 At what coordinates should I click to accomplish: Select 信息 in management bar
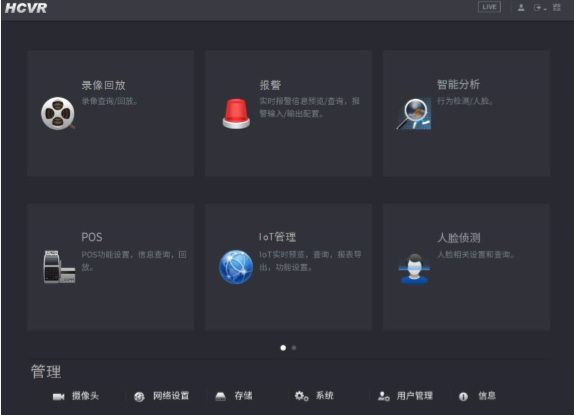pos(487,396)
